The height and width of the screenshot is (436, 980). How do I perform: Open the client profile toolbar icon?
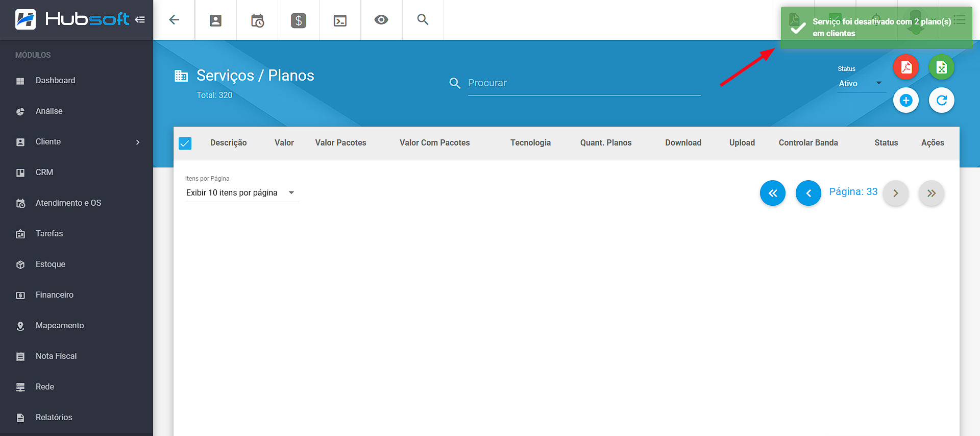(x=216, y=20)
